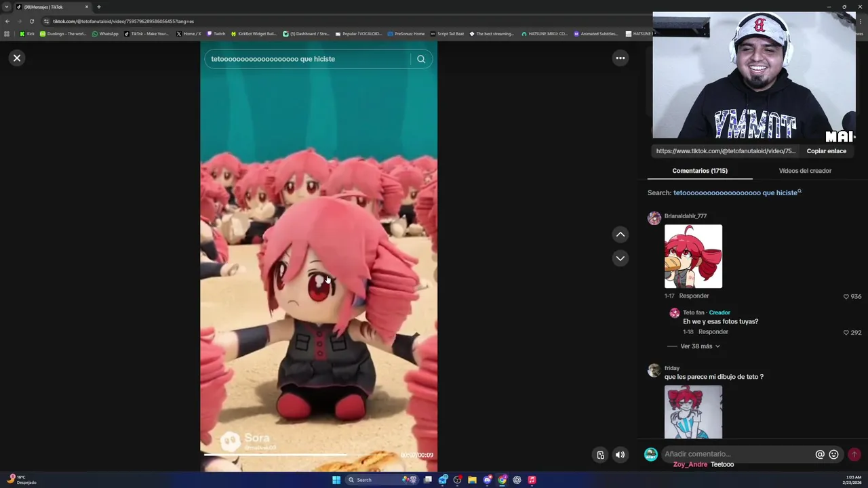Select the Comentarios (1715) tab
This screenshot has height=488, width=868.
[x=700, y=171]
